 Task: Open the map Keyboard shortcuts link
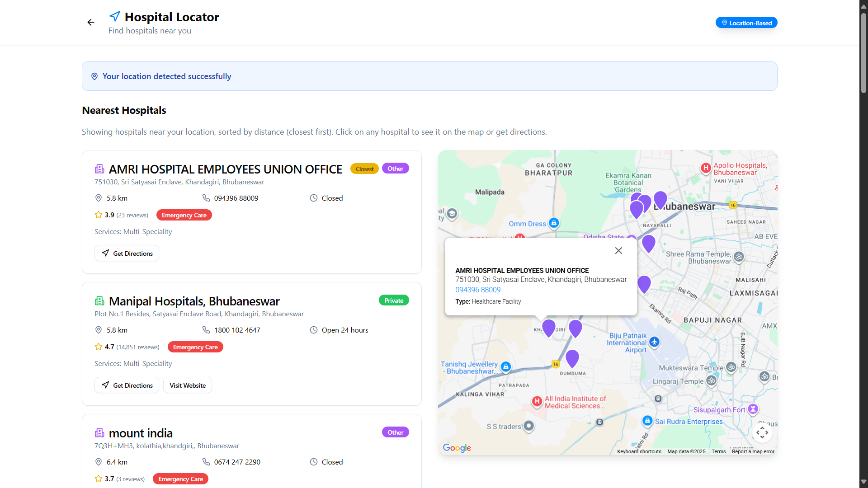click(639, 451)
